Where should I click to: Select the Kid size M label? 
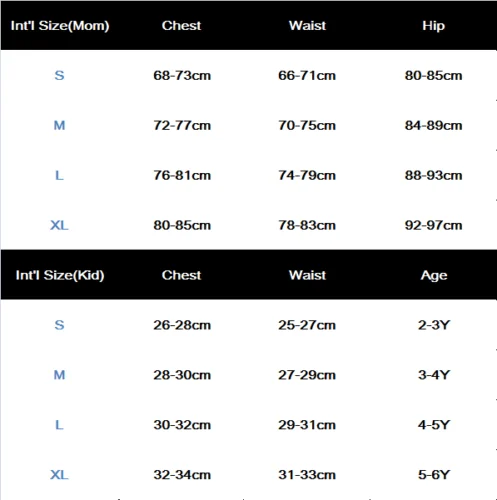59,375
